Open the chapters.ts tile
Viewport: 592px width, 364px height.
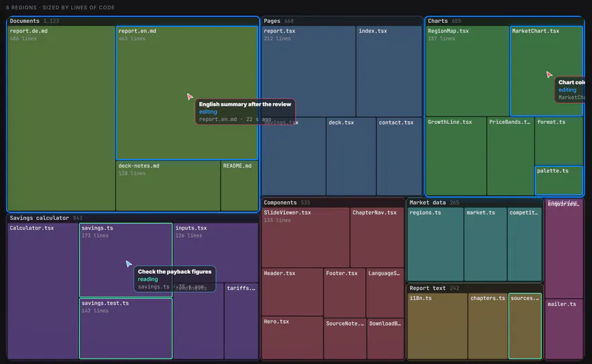coord(488,326)
